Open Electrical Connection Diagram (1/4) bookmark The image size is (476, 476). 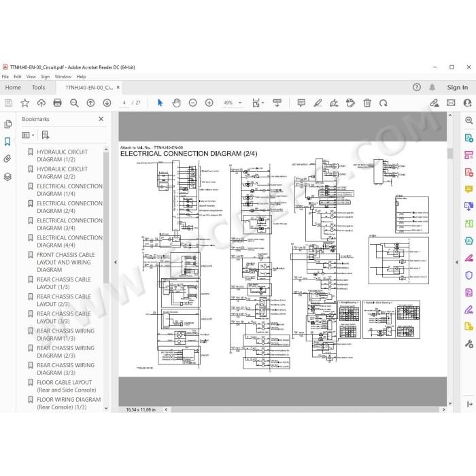(69, 190)
